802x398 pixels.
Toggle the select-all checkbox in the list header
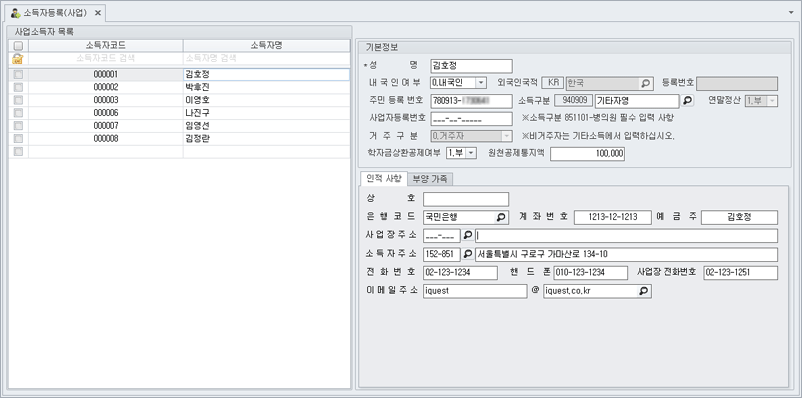click(x=18, y=46)
